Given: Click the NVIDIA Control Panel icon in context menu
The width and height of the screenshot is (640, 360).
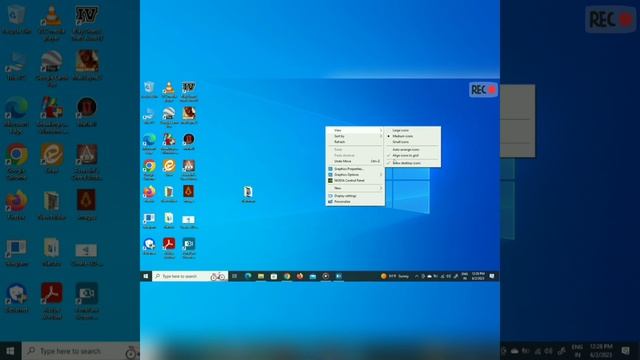Looking at the screenshot, I should pyautogui.click(x=330, y=180).
